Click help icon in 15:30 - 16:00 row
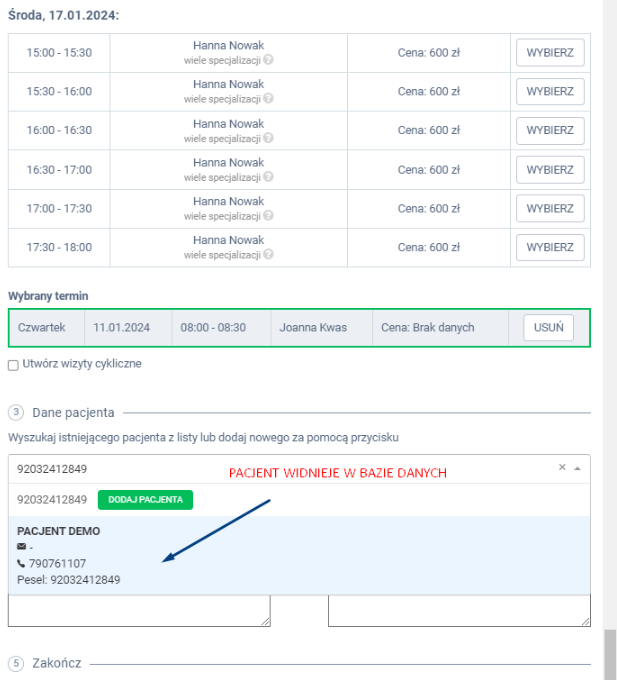The image size is (617, 680). tap(268, 98)
